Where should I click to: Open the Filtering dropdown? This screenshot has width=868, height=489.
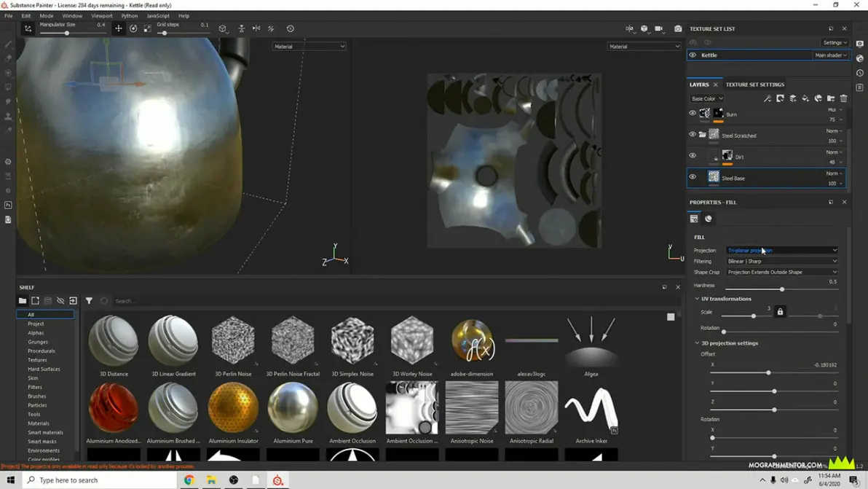coord(782,262)
